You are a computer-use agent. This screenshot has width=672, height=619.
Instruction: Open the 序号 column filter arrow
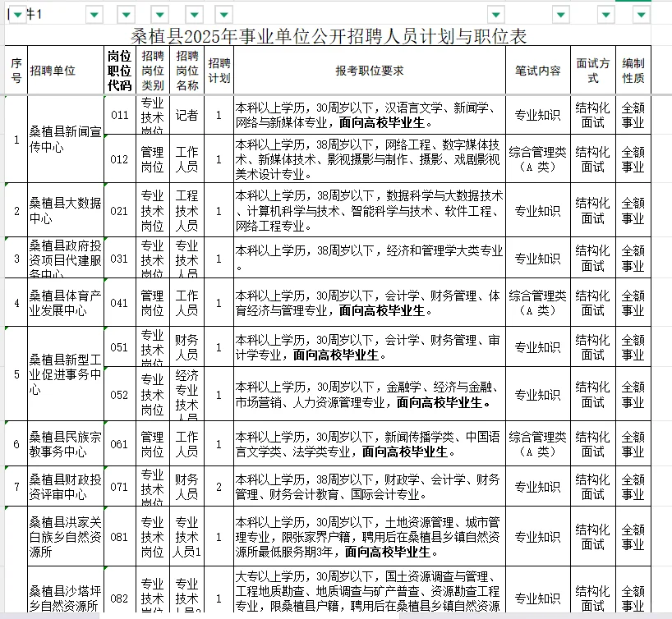pyautogui.click(x=16, y=14)
